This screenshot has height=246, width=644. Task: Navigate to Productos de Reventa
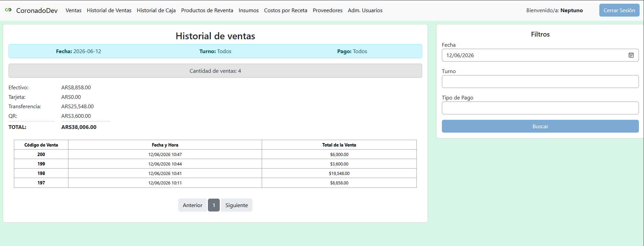(207, 10)
